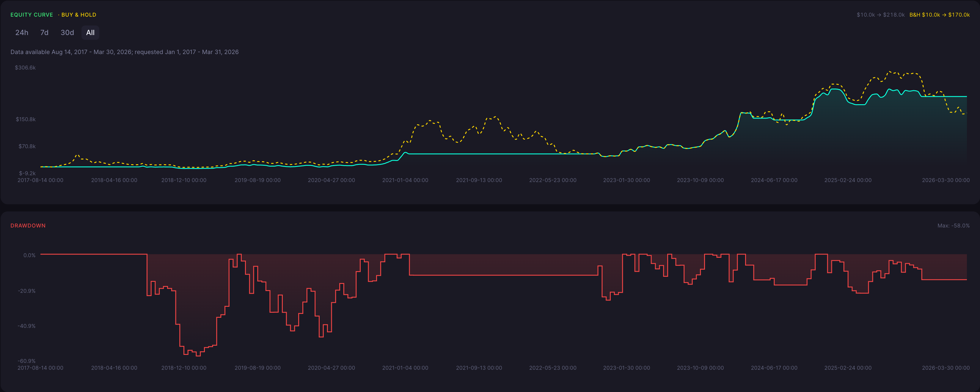This screenshot has width=980, height=392.
Task: Select the 24h time range tab
Action: [22, 33]
